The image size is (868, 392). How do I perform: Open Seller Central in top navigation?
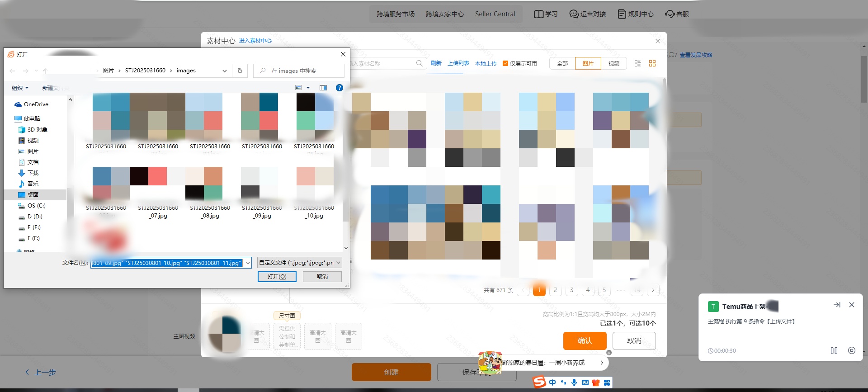tap(495, 14)
